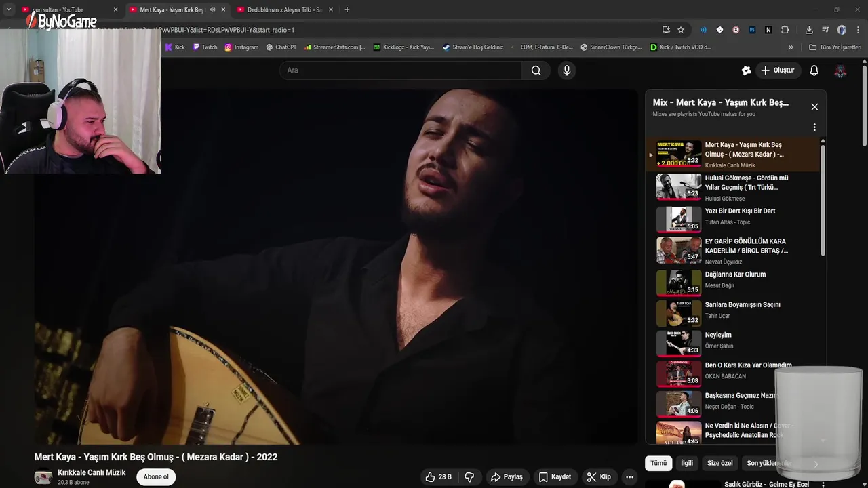Select the İlgili filter chip

click(x=687, y=463)
